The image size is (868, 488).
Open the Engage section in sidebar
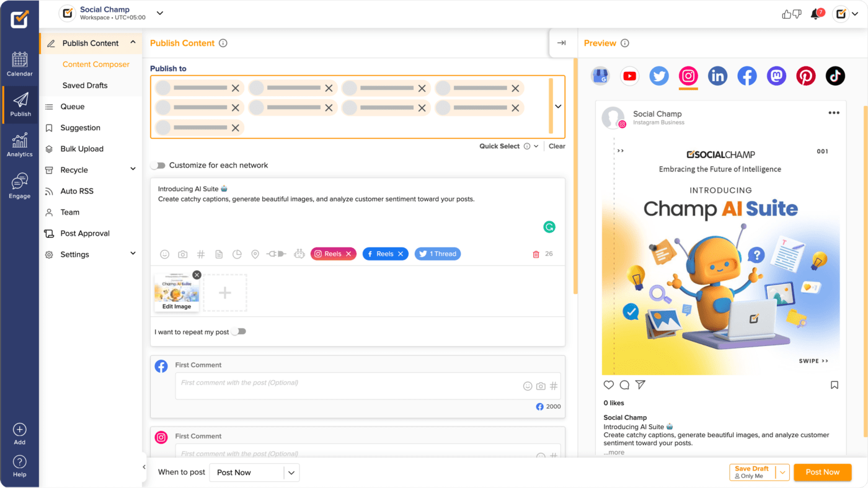point(19,186)
